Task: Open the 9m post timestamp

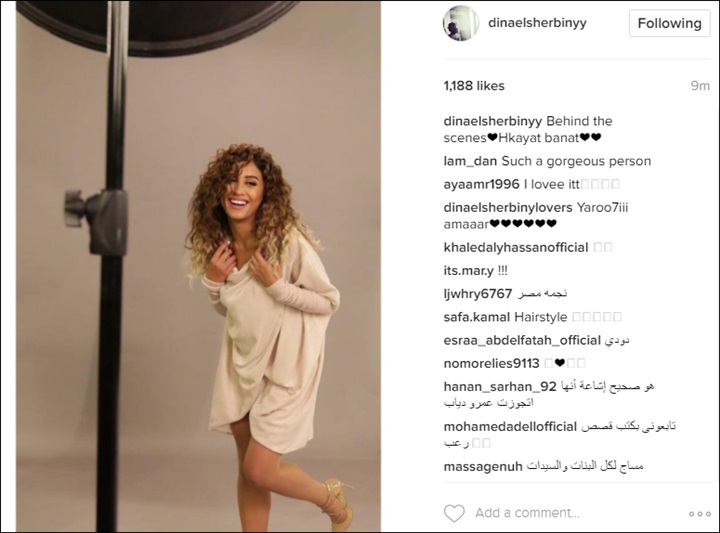Action: [x=700, y=86]
